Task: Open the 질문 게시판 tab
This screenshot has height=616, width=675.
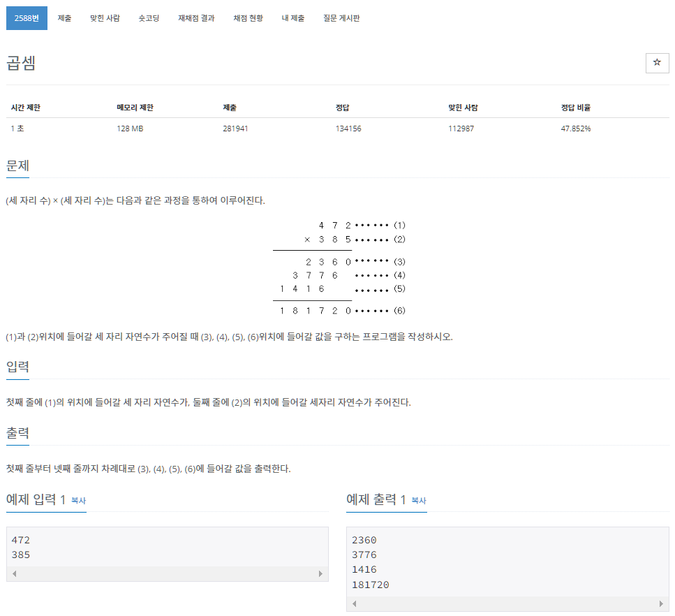Action: click(x=341, y=18)
